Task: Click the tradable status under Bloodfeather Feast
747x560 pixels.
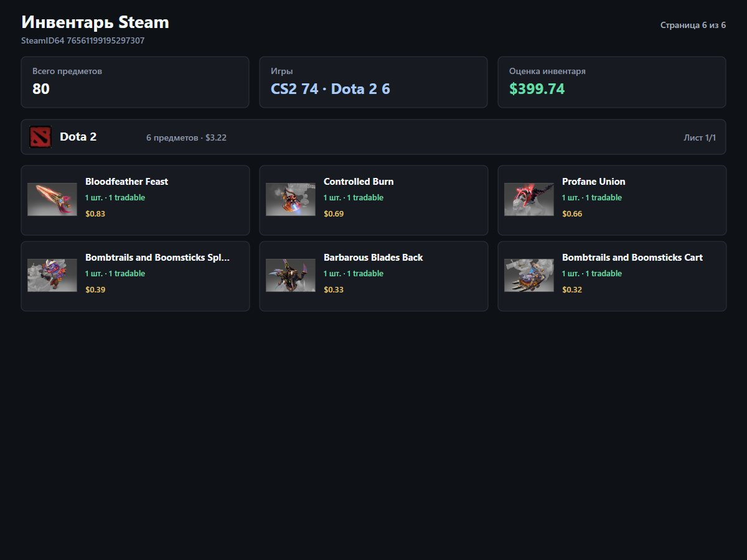Action: tap(115, 198)
